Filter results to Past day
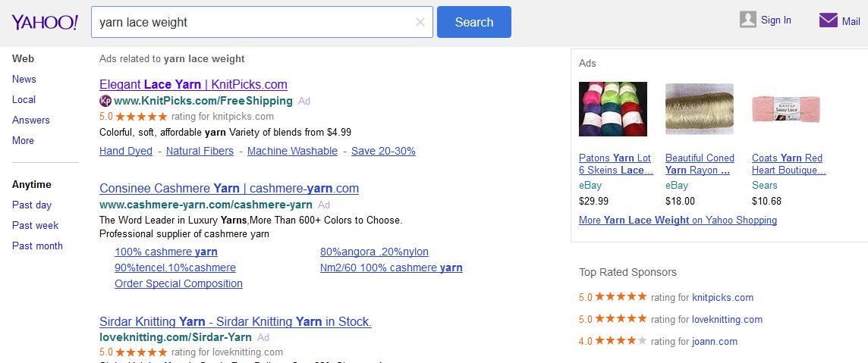Image resolution: width=868 pixels, height=363 pixels. (32, 205)
